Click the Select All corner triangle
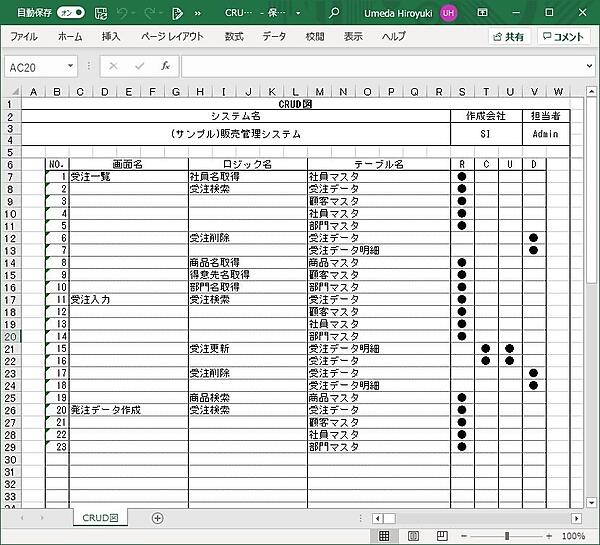This screenshot has height=545, width=600. click(15, 91)
